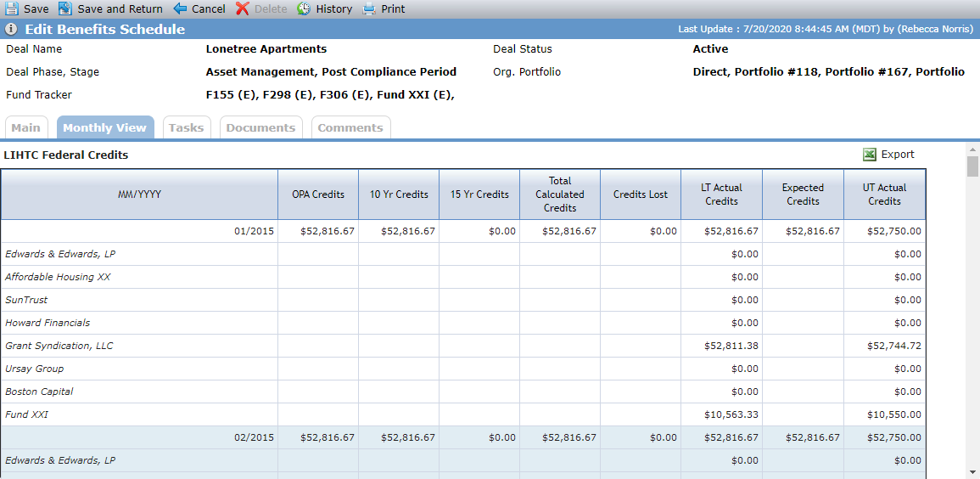Click the Save and Return icon
The height and width of the screenshot is (479, 980).
65,8
